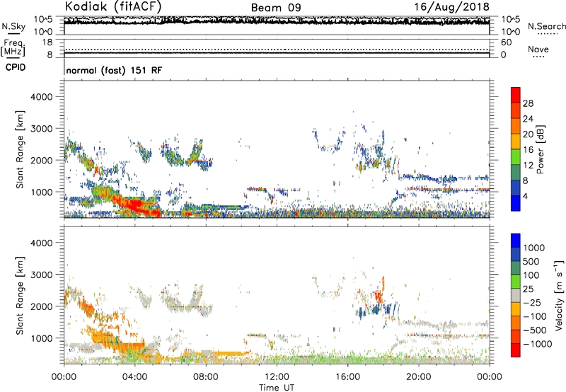
Task: Click the 24 value on Power colorbar
Action: (528, 119)
